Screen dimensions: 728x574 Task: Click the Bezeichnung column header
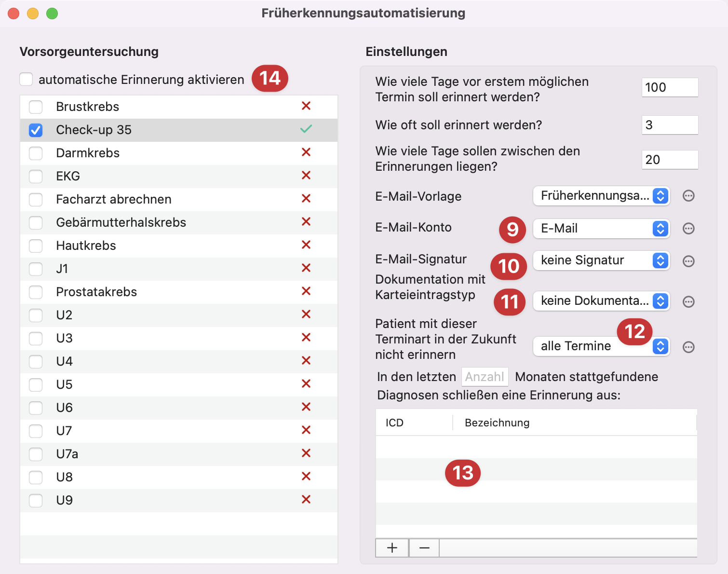tap(575, 423)
